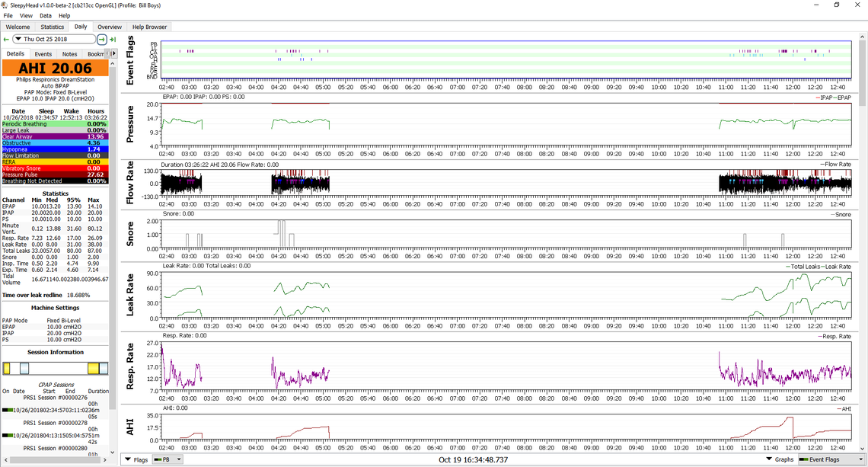
Task: Open the Flags PB dropdown
Action: coord(168,459)
